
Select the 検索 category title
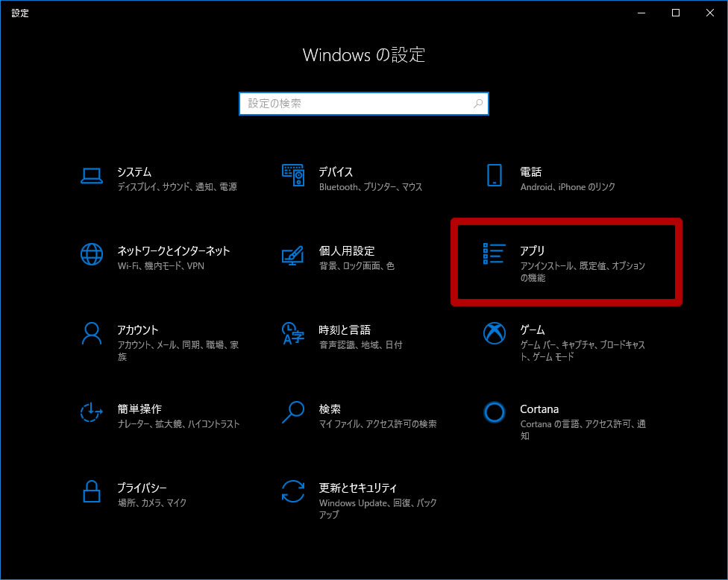(330, 409)
